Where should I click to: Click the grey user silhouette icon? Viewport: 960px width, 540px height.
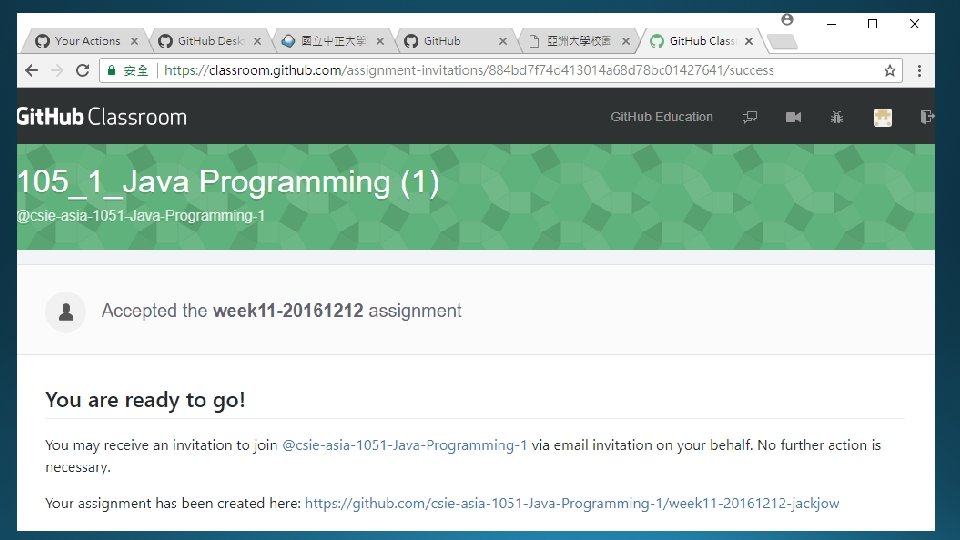point(66,312)
